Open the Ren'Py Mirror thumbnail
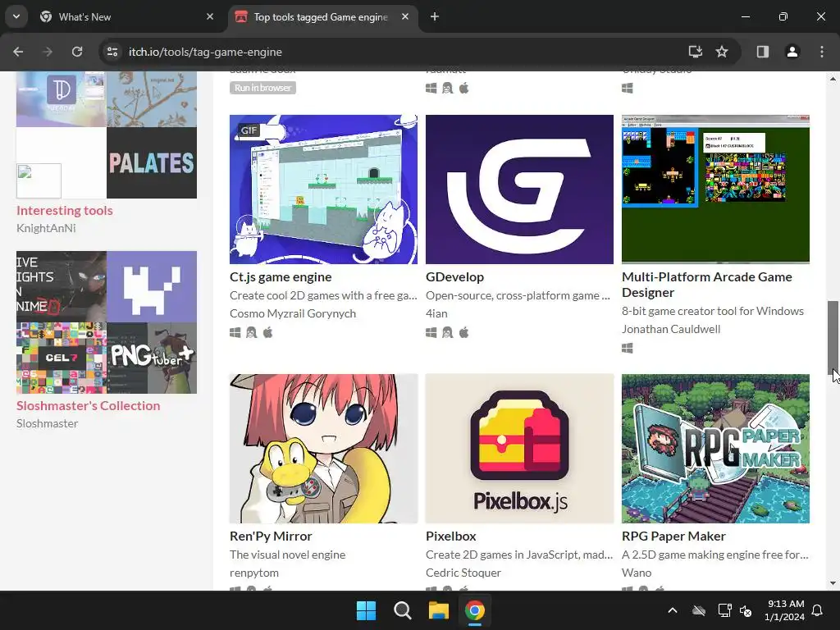Viewport: 840px width, 630px height. (x=323, y=449)
